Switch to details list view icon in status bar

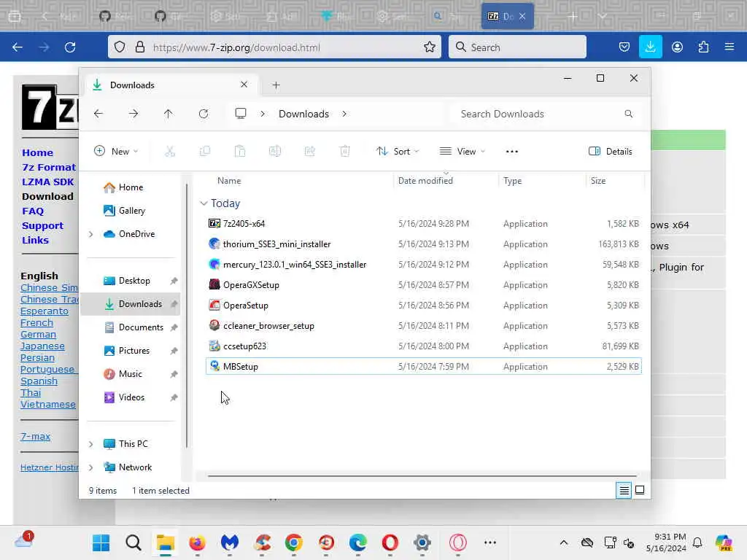click(624, 490)
